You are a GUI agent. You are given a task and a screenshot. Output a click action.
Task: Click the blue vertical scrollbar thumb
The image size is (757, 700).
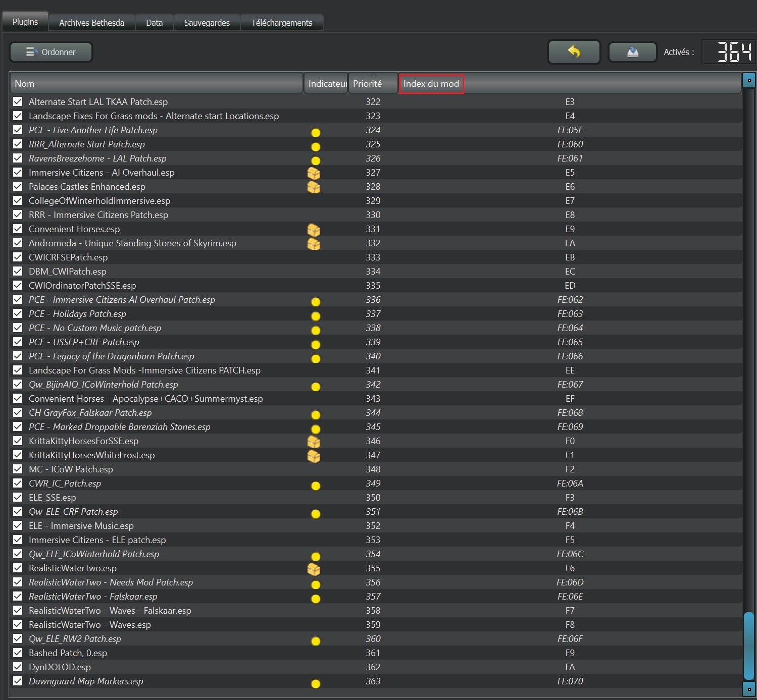pos(749,645)
